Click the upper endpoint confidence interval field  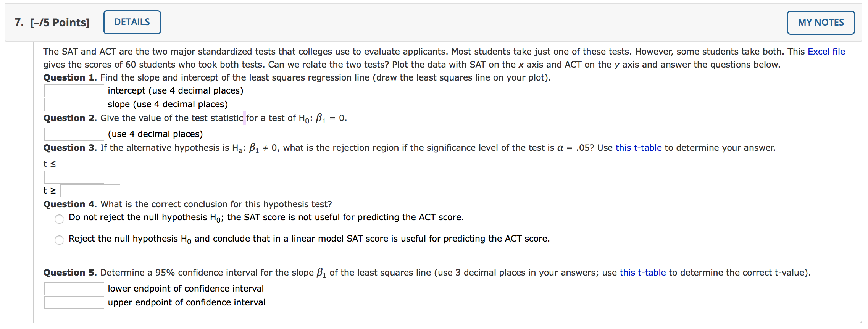click(74, 302)
